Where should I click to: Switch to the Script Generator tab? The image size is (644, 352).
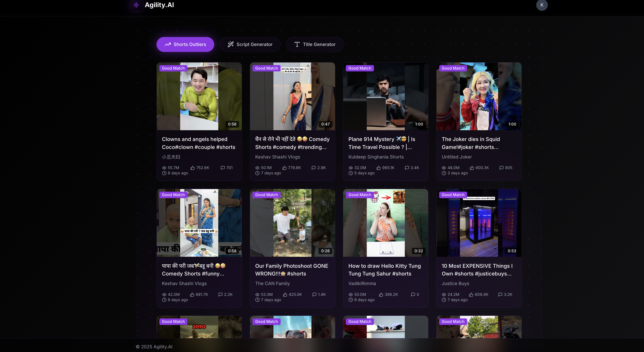[x=250, y=44]
